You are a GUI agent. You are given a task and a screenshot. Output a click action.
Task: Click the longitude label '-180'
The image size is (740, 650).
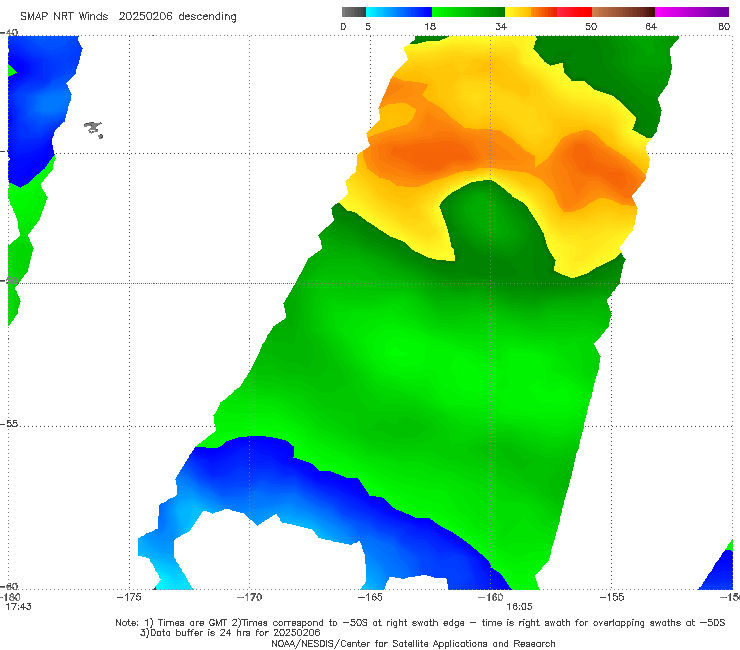[x=10, y=597]
